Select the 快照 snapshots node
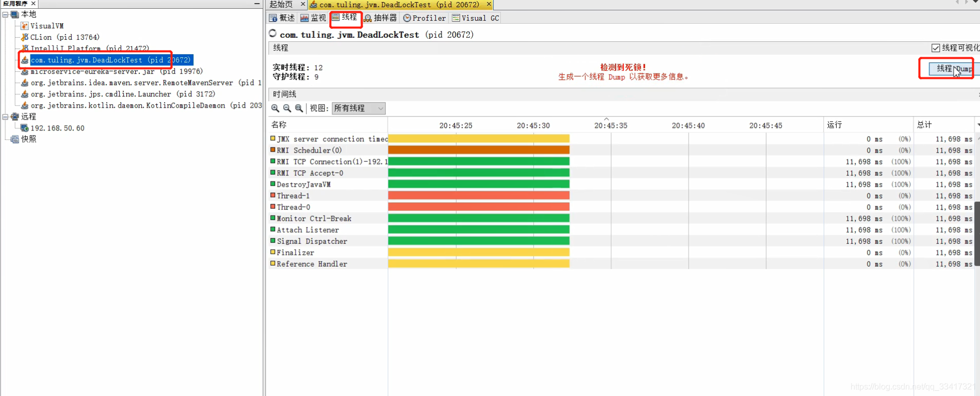 pos(28,139)
